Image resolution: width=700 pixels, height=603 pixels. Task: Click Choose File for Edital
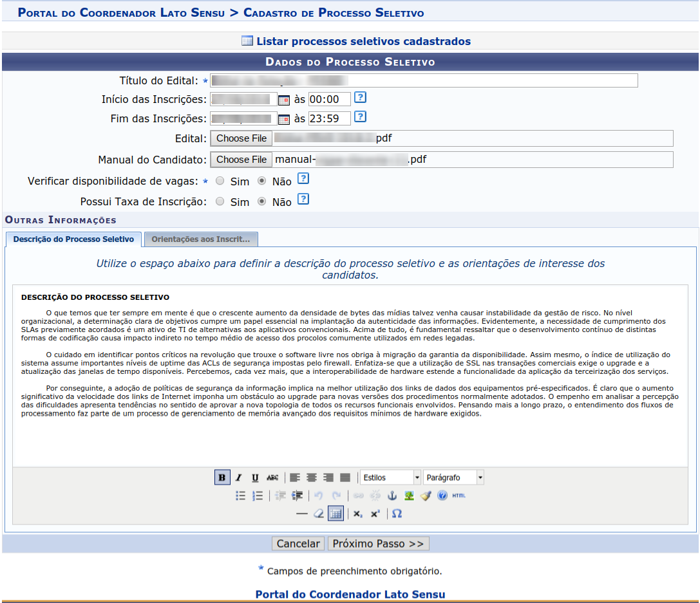pos(241,138)
